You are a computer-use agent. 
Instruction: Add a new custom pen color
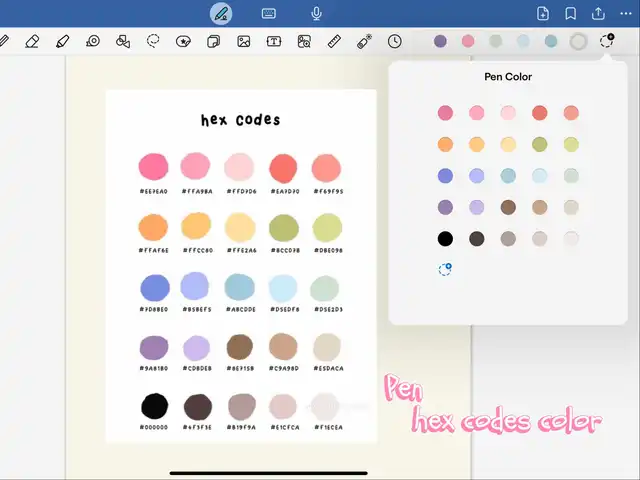(445, 270)
